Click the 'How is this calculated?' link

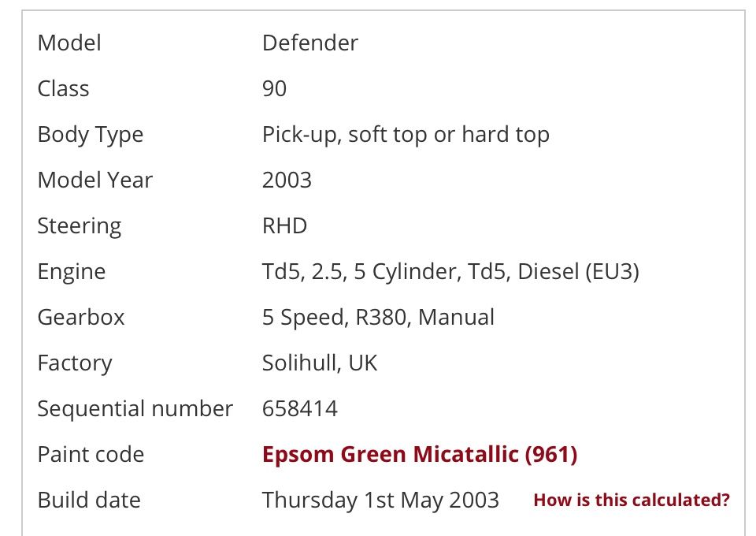tap(632, 501)
